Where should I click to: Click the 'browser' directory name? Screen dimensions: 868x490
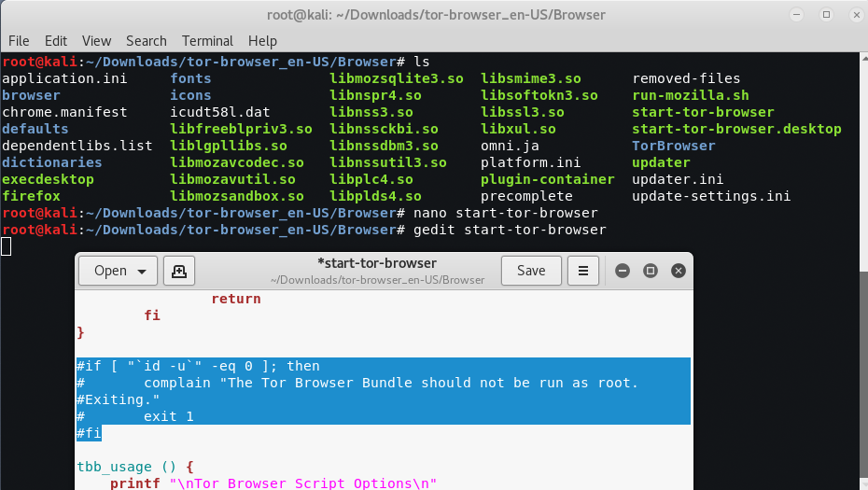point(31,95)
